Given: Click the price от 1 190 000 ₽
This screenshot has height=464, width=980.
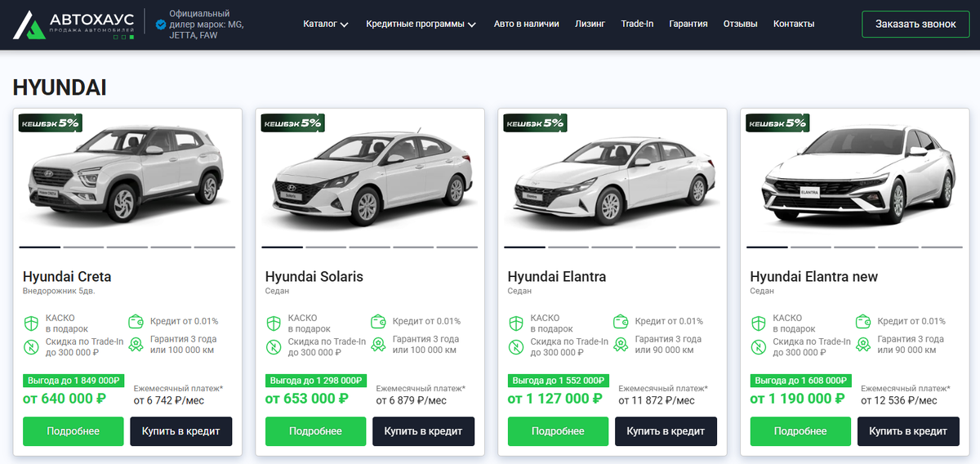Looking at the screenshot, I should point(798,399).
